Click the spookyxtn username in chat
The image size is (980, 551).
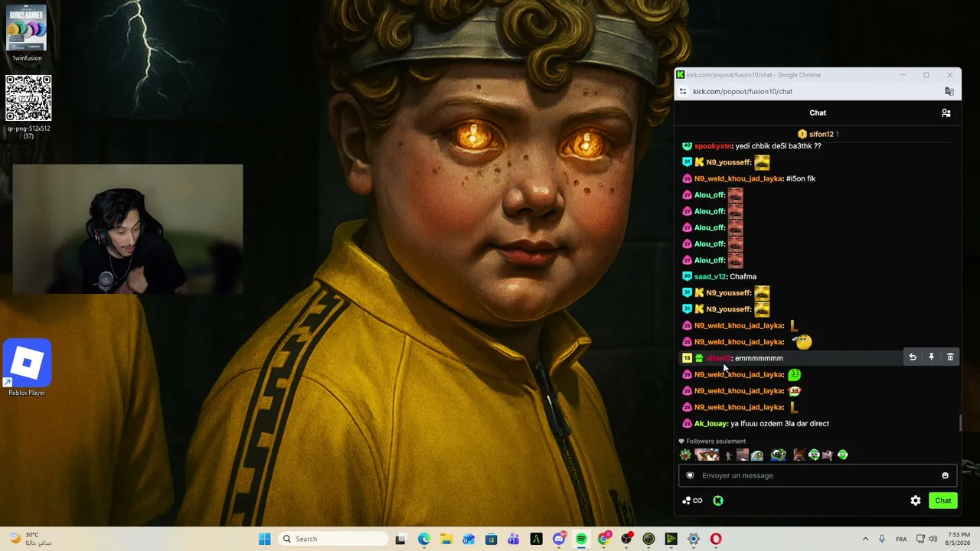tap(713, 146)
